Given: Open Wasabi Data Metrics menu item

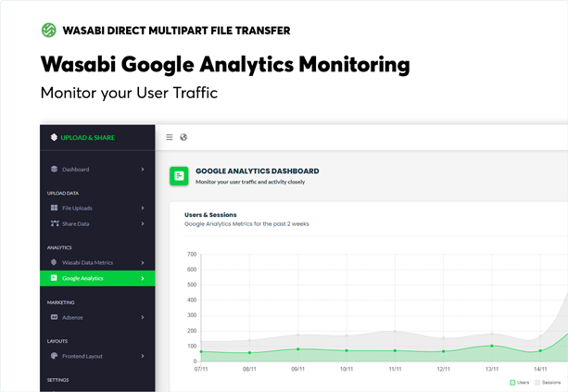Looking at the screenshot, I should pos(97,262).
